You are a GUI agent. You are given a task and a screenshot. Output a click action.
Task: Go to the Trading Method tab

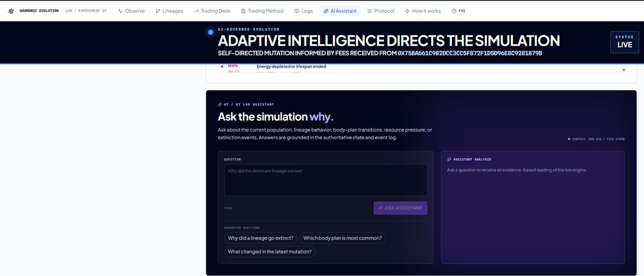[x=262, y=11]
